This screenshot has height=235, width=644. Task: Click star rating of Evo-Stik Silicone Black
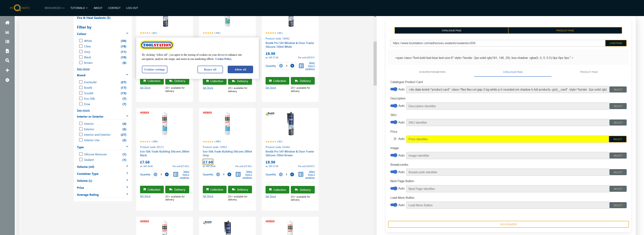pyautogui.click(x=145, y=142)
